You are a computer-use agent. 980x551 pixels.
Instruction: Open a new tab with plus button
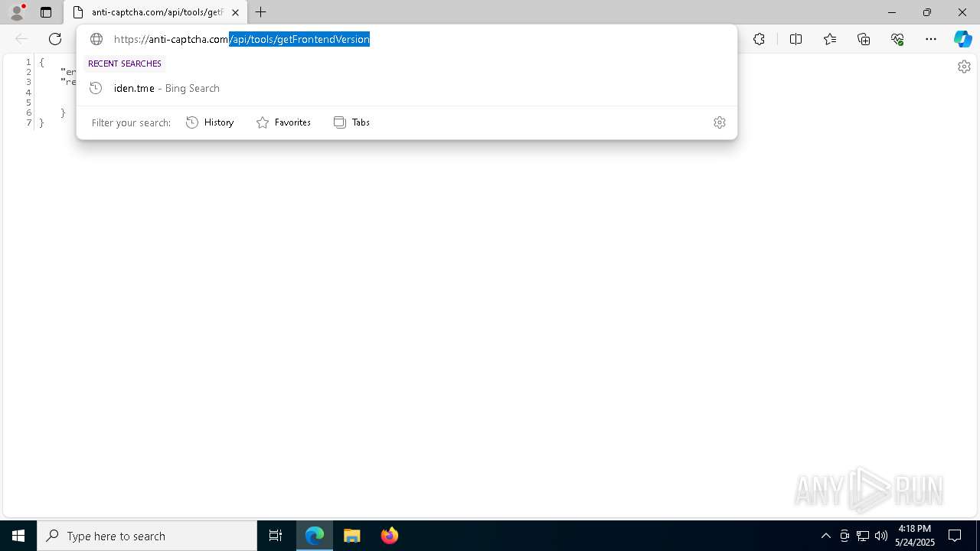click(x=261, y=12)
